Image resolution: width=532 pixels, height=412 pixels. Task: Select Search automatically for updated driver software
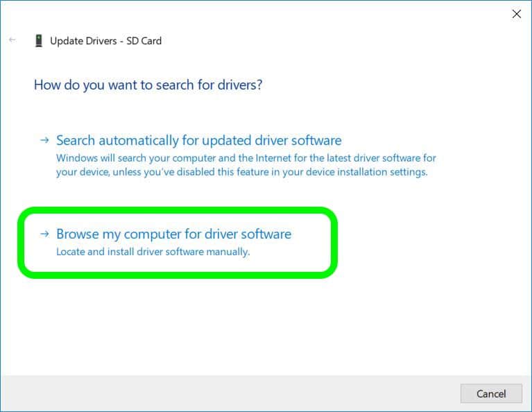198,140
